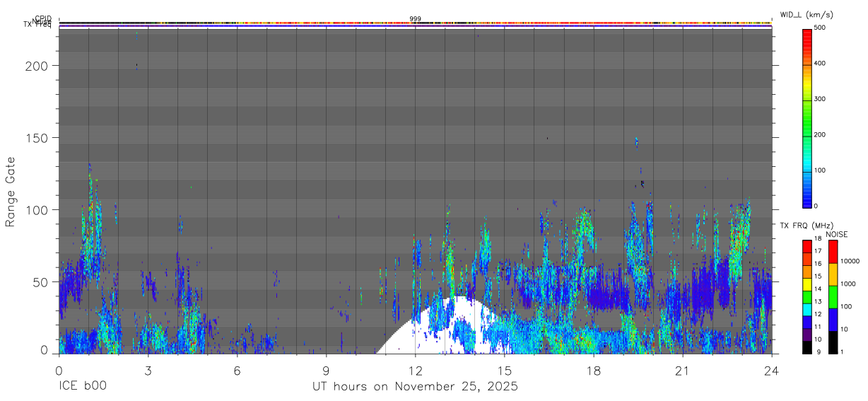This screenshot has height=401, width=868.
Task: Click the hour 15 label on the time axis
Action: point(505,371)
